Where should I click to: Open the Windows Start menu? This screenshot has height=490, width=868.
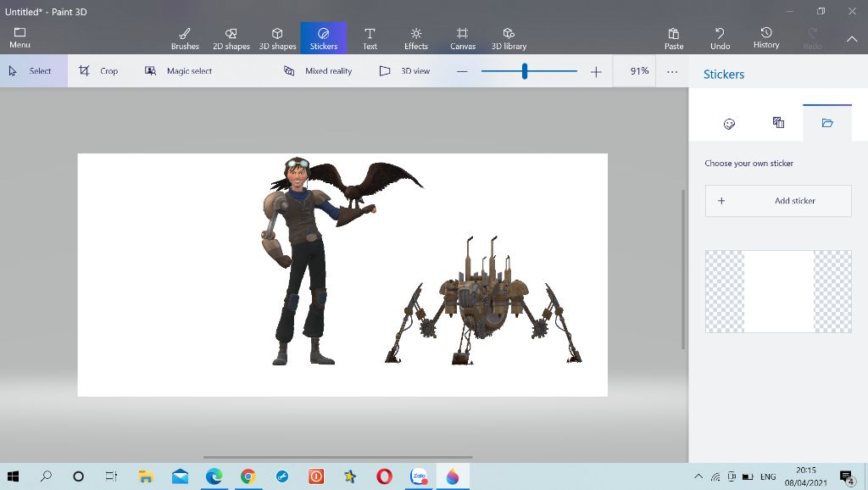pyautogui.click(x=14, y=476)
